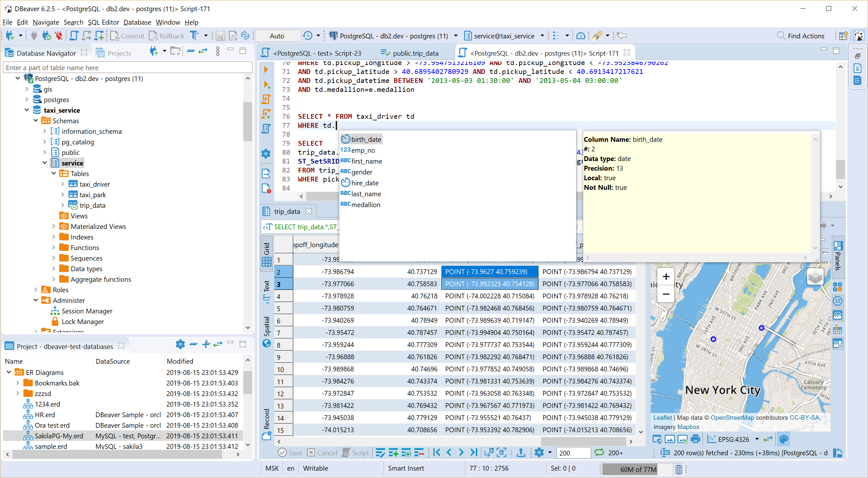
Task: Collapse the Schemas node
Action: 36,120
